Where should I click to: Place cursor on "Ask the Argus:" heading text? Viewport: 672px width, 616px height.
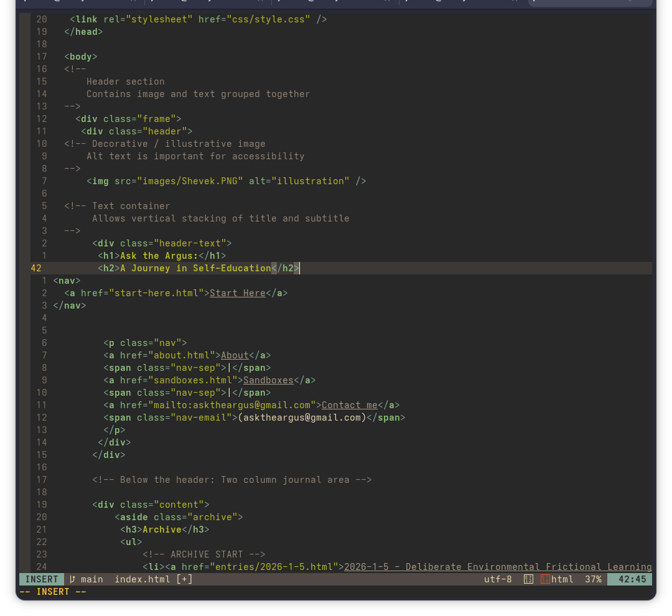coord(159,256)
